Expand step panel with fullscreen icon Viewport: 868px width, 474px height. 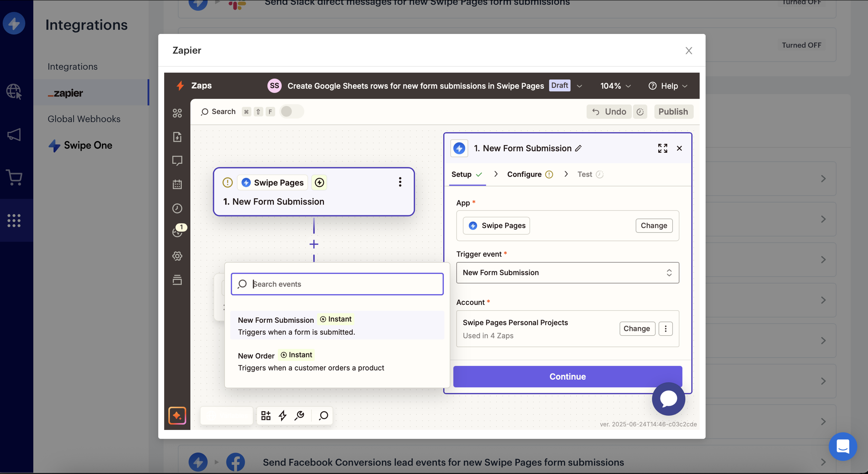[662, 148]
